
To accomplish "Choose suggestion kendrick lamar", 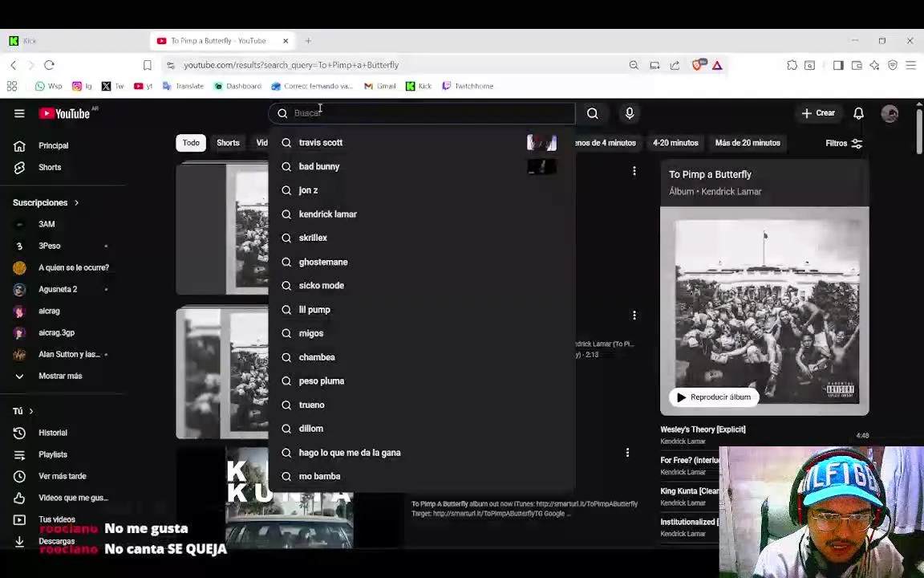I will 422,214.
